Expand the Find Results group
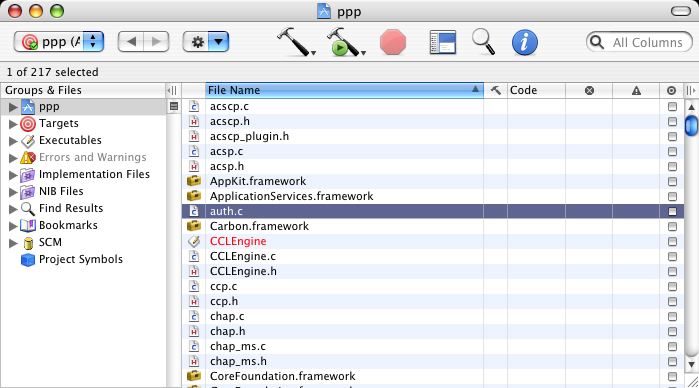699x388 pixels. coord(13,209)
